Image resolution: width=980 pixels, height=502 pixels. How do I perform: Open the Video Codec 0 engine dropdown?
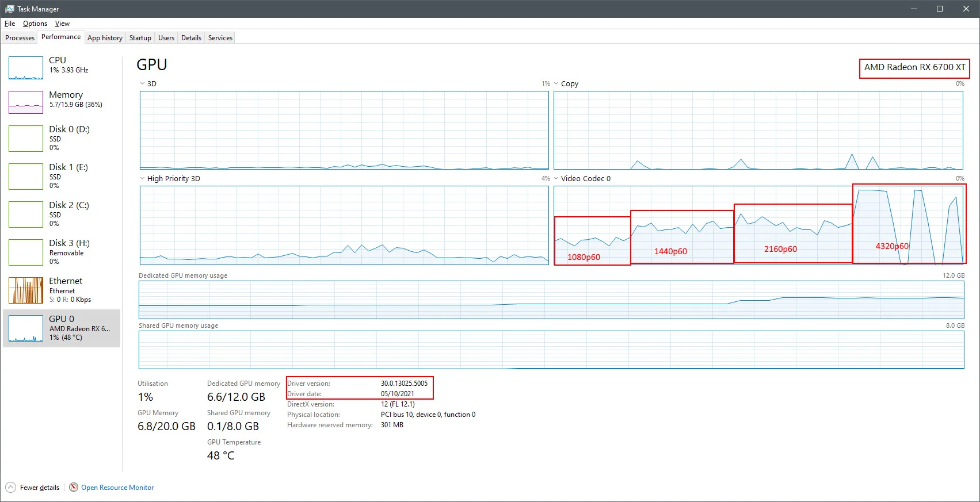click(556, 178)
